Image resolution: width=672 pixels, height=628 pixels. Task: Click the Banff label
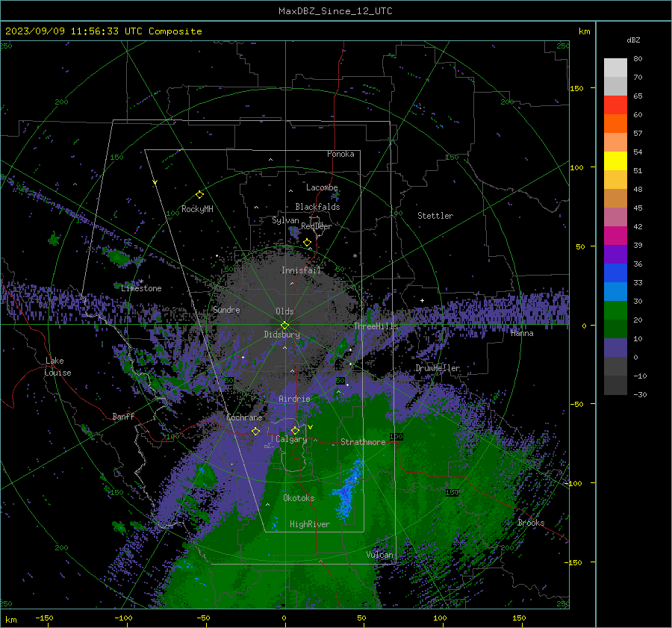pos(123,416)
